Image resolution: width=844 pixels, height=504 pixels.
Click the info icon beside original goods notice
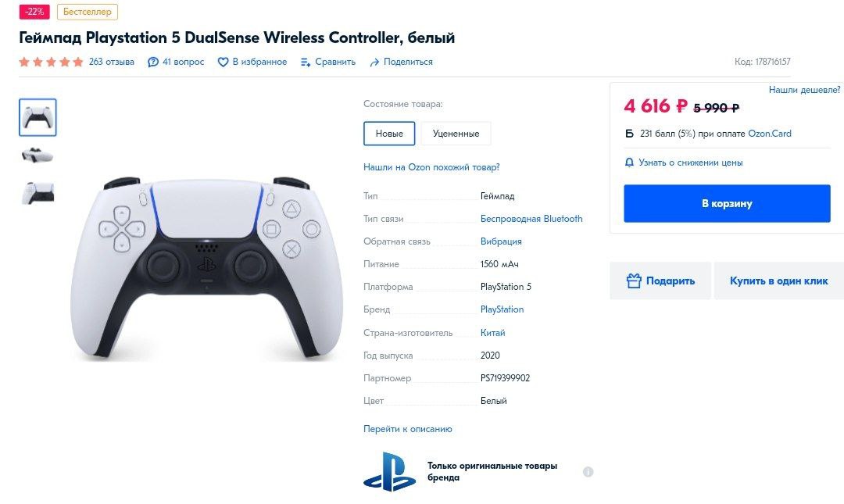pyautogui.click(x=588, y=472)
